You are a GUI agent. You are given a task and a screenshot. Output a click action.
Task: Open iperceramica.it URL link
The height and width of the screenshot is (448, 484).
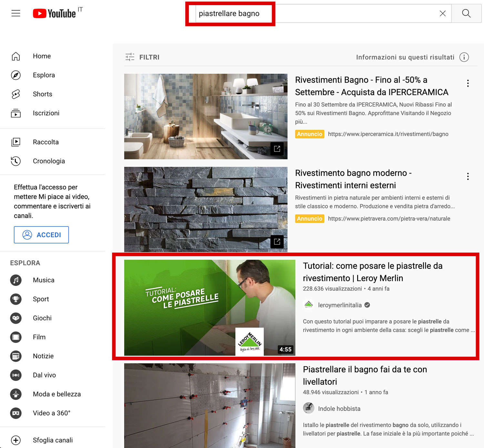pos(388,134)
